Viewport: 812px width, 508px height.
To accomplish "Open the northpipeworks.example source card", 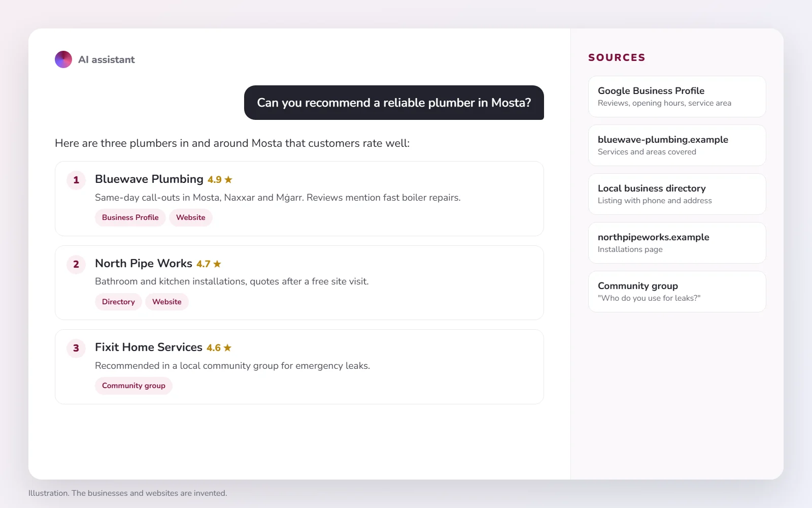I will (x=677, y=243).
